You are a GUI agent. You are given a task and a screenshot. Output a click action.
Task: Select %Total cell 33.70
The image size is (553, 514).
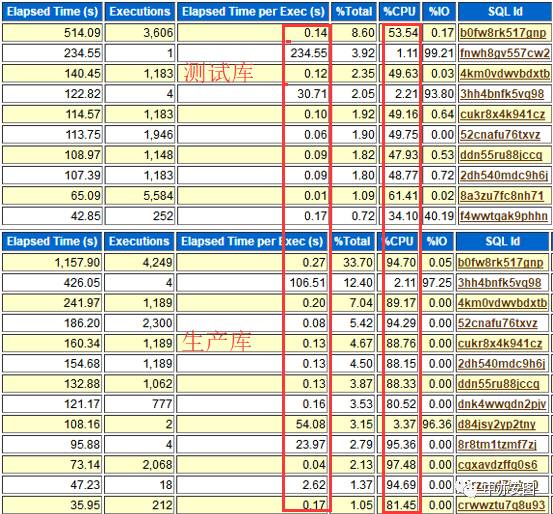(x=352, y=262)
